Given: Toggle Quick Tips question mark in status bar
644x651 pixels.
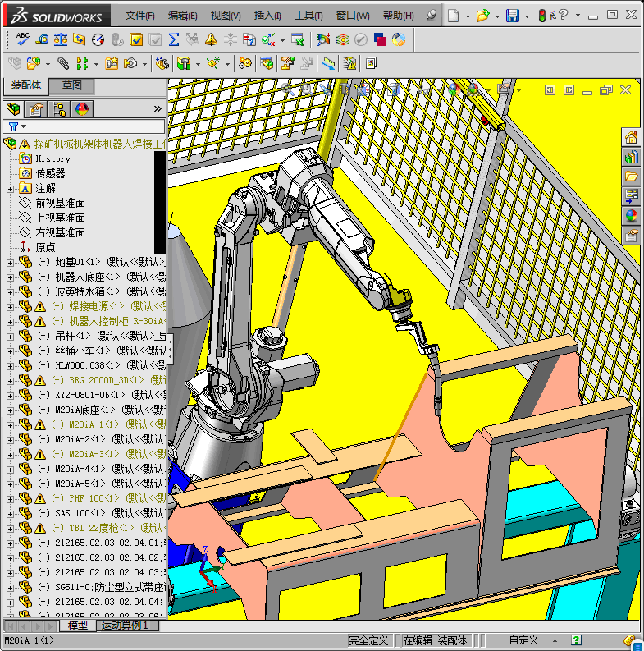Looking at the screenshot, I should click(x=575, y=640).
